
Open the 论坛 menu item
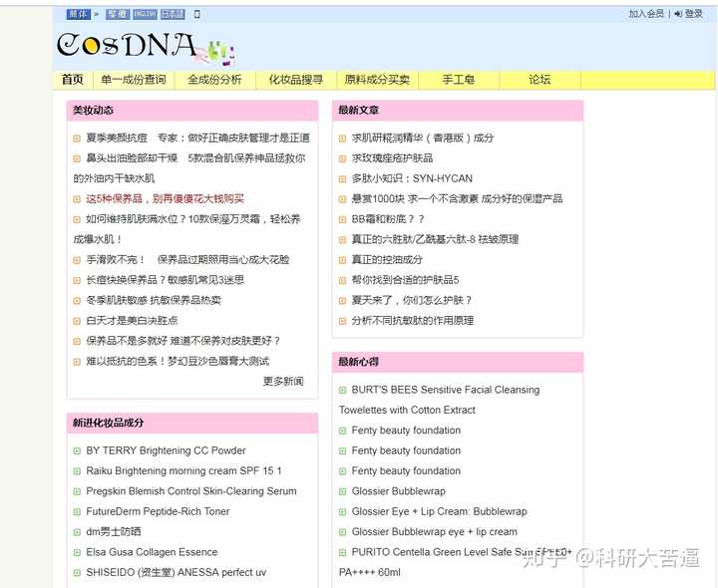(539, 80)
